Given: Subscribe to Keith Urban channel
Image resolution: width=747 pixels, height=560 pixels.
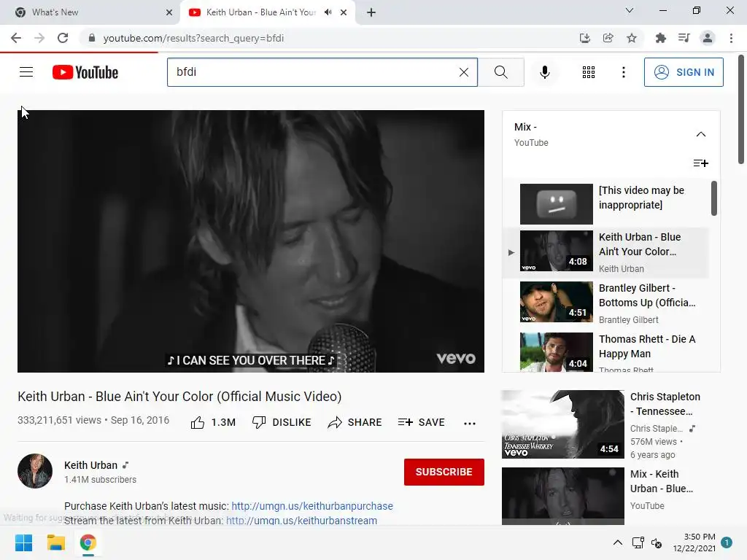Looking at the screenshot, I should [x=444, y=472].
